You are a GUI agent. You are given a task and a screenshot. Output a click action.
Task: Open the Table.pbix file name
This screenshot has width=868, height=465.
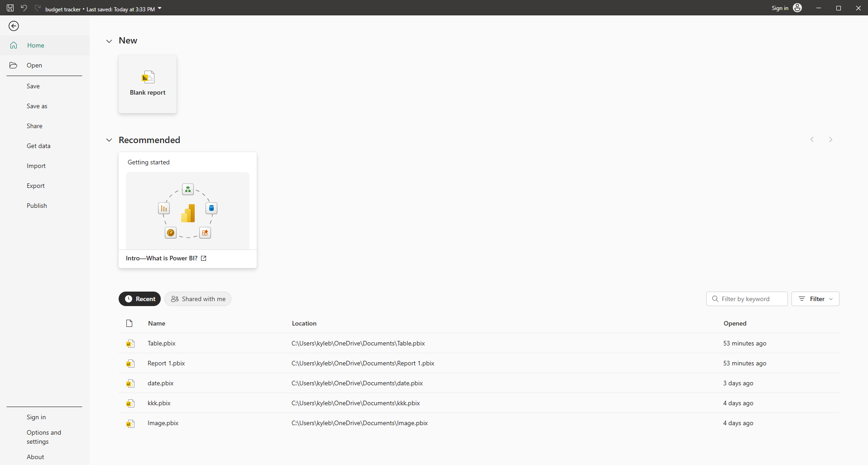[x=162, y=343]
